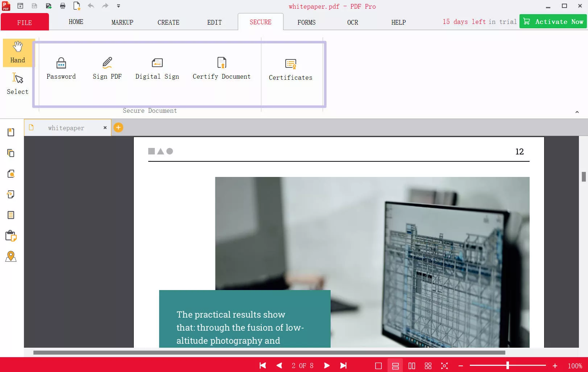Open the document bookmarks panel

coord(11,132)
